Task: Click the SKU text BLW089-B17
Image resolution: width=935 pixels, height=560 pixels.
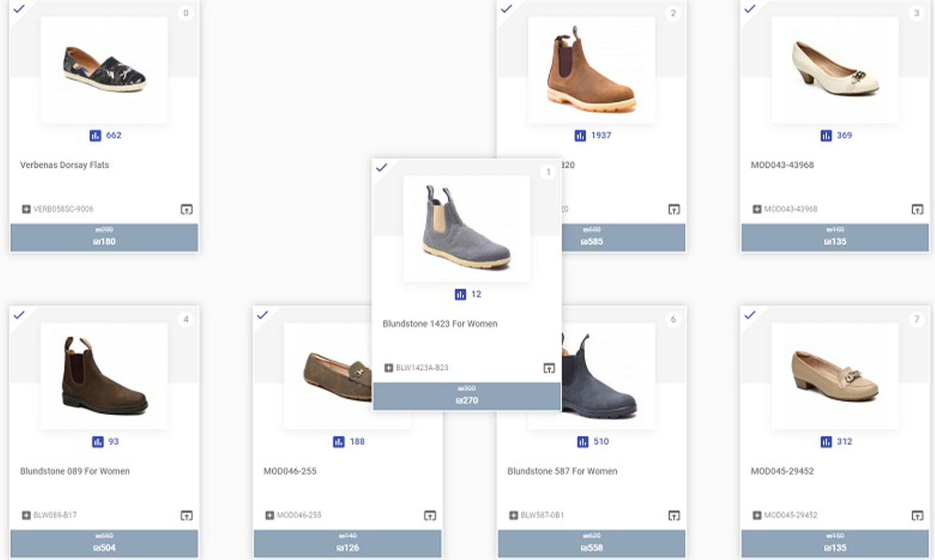Action: tap(55, 515)
